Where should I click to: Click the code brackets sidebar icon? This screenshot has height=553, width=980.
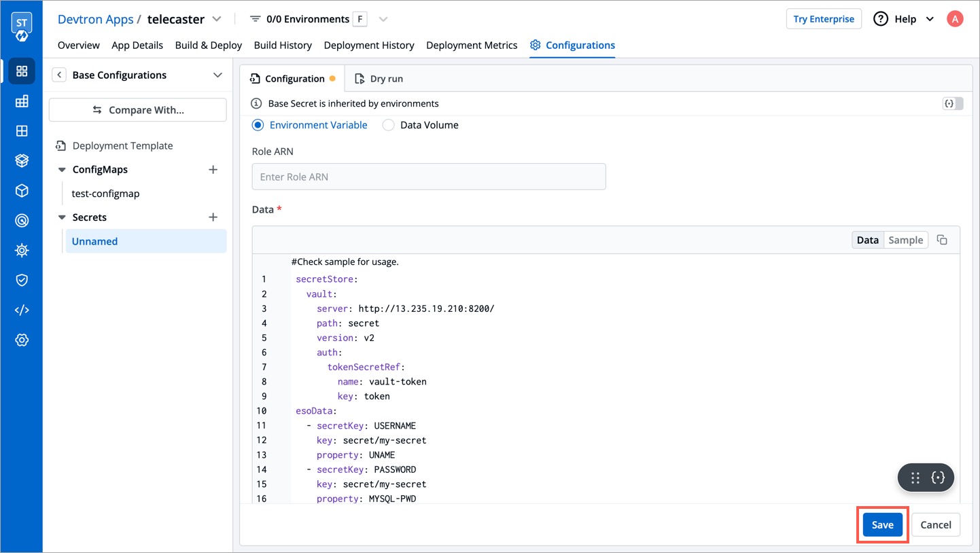(22, 310)
